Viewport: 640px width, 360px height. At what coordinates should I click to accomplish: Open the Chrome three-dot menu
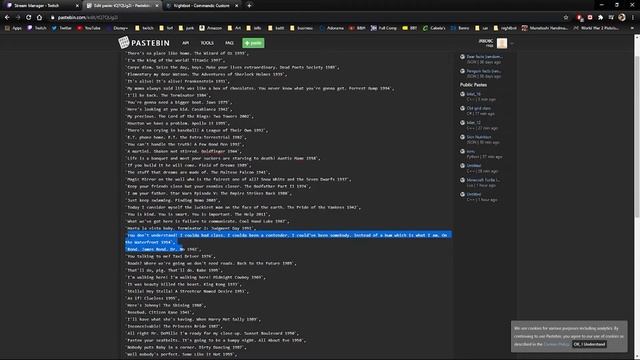click(x=633, y=18)
